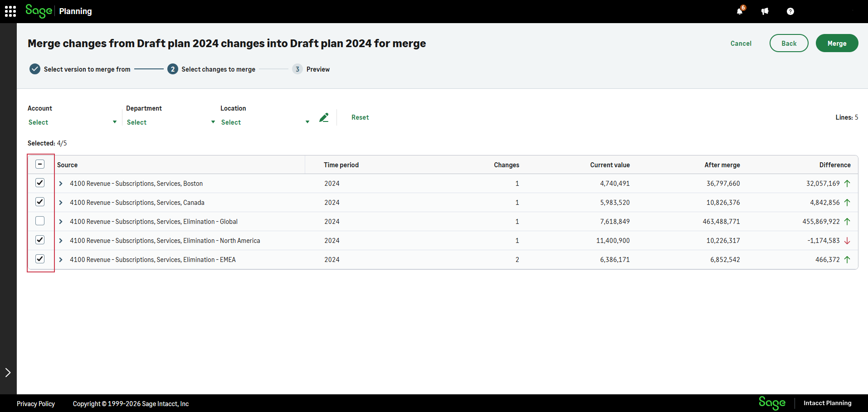This screenshot has width=868, height=412.
Task: Click the Time period column header
Action: (x=341, y=165)
